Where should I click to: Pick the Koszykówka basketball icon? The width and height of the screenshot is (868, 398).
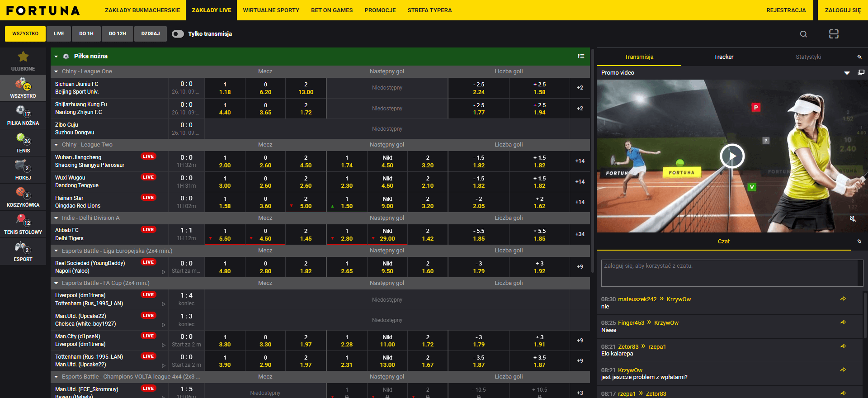23,197
